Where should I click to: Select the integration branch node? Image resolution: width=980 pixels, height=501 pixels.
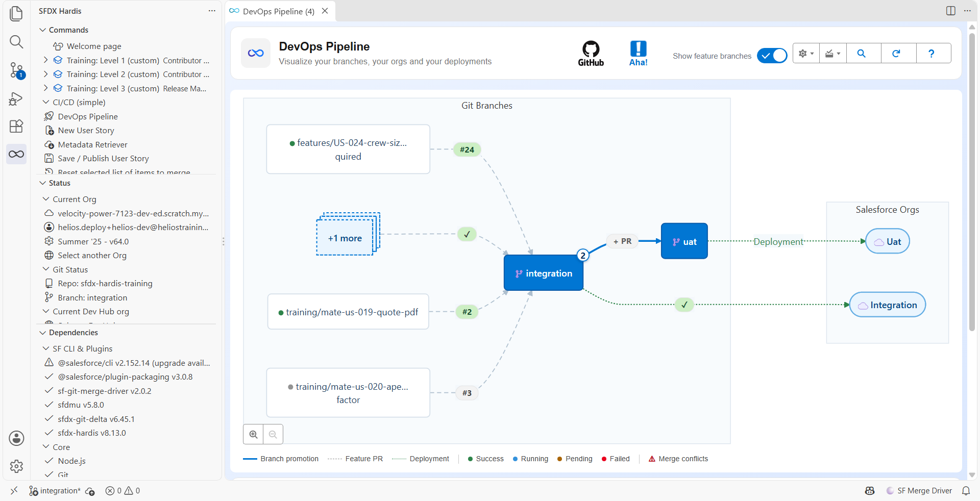[544, 273]
